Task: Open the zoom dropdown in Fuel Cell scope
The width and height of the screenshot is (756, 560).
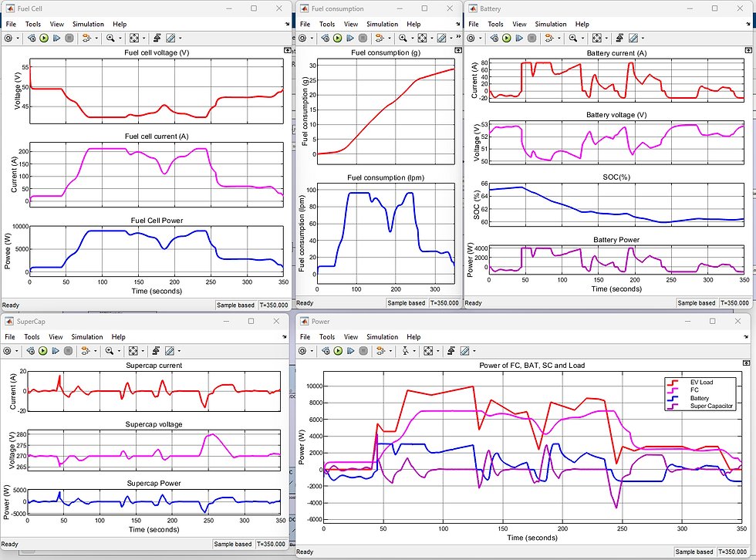Action: (120, 39)
